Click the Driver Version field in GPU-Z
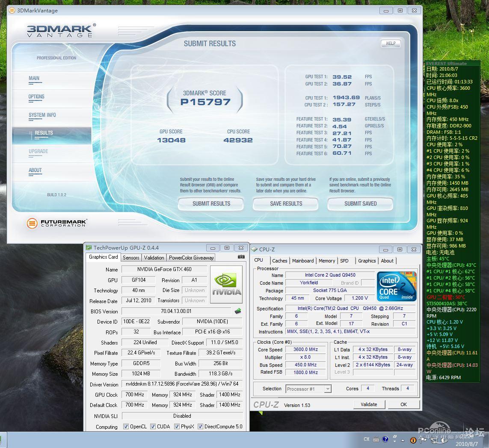Screen dimensions: 489x448 (182, 384)
